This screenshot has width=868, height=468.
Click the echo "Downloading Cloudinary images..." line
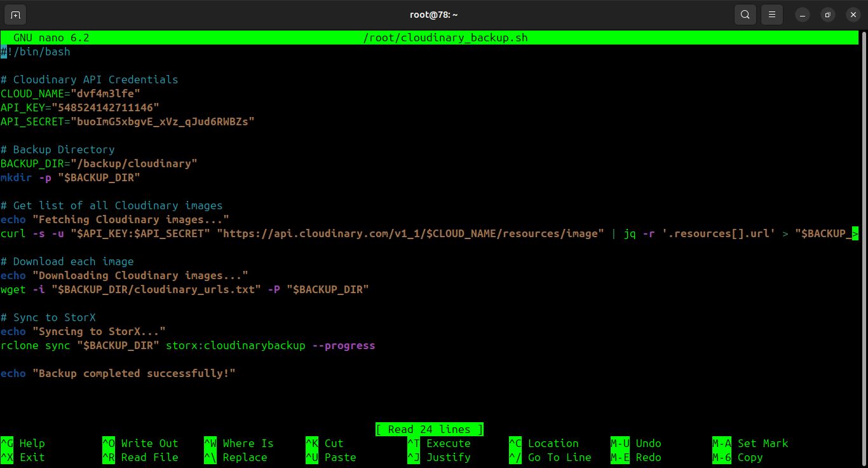tap(125, 275)
